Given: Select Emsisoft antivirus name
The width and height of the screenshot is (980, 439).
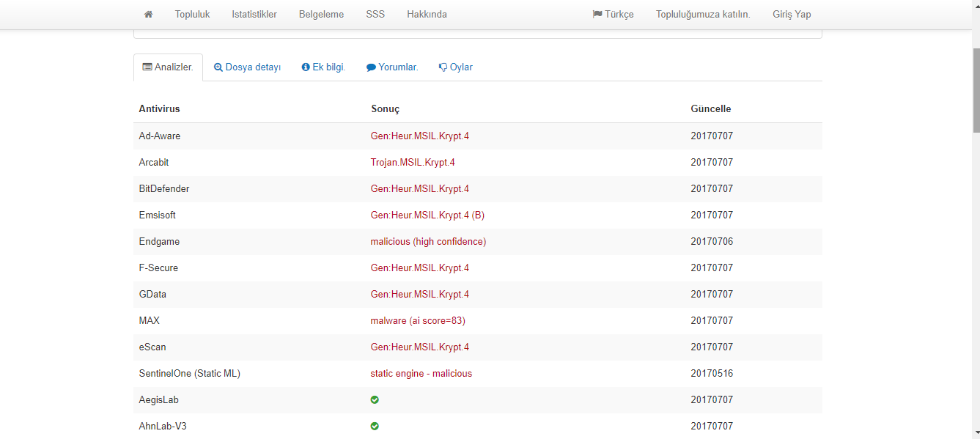Looking at the screenshot, I should tap(157, 215).
